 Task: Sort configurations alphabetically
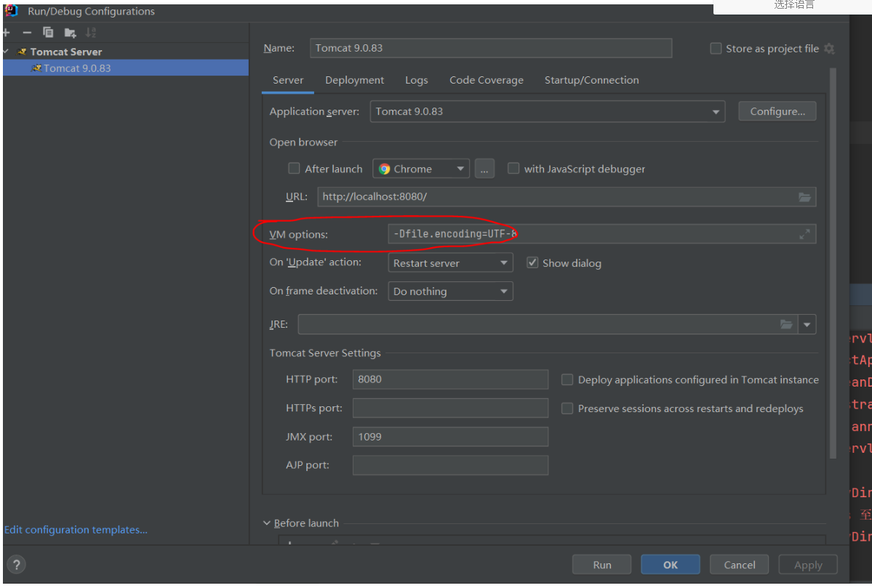(91, 33)
